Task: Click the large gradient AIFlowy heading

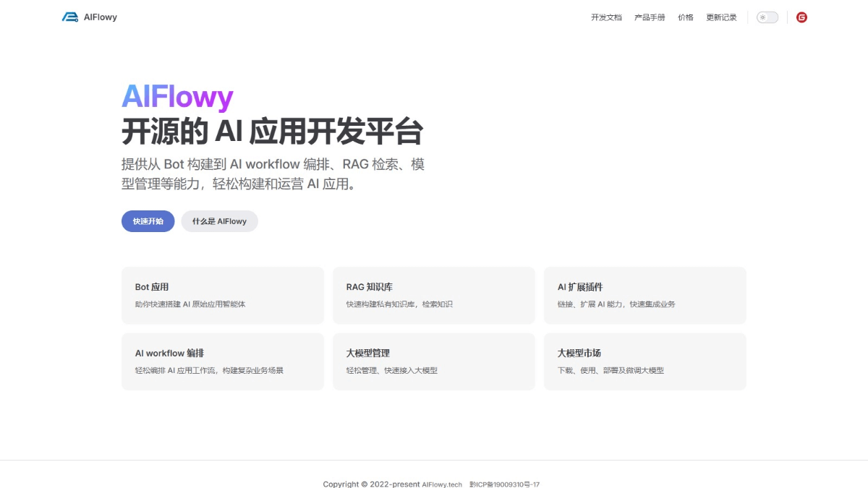Action: click(x=177, y=97)
